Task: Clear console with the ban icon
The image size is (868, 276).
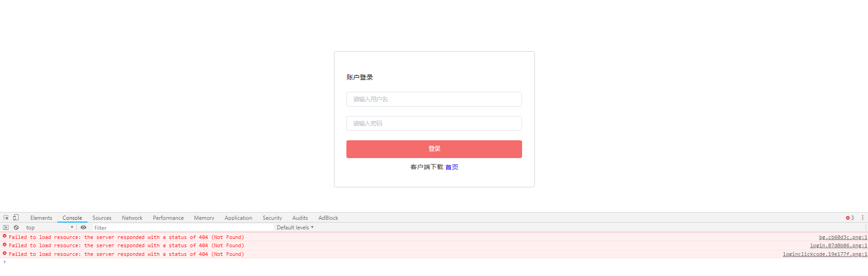Action: (x=16, y=227)
